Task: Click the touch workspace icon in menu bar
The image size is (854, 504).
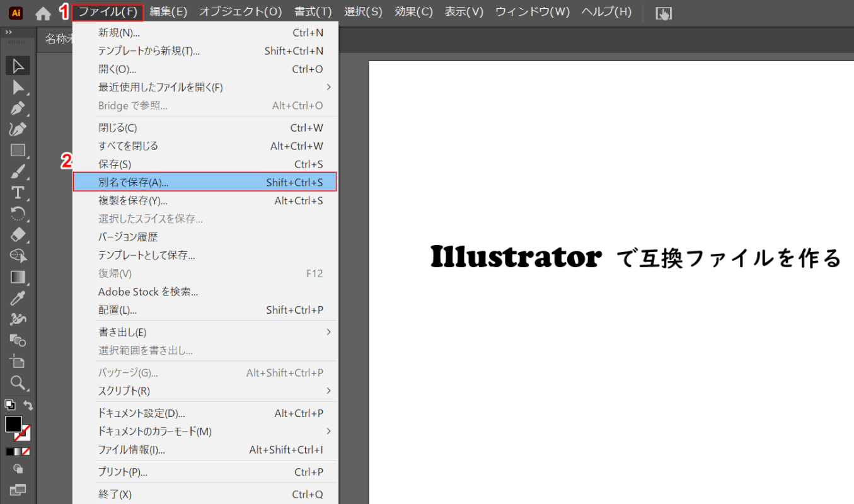Action: (664, 13)
